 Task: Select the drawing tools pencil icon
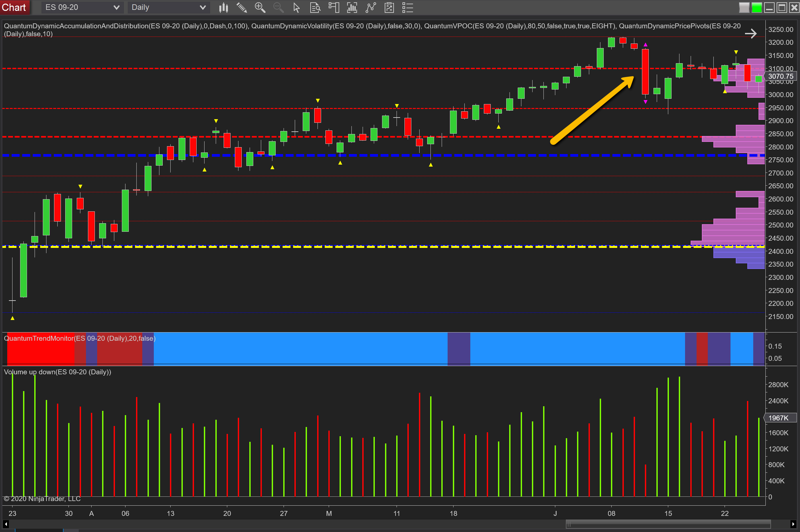coord(242,8)
